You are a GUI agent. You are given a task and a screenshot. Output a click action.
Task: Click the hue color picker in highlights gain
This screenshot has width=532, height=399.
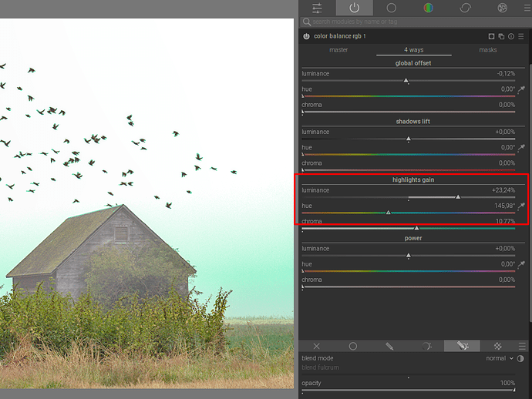tap(521, 206)
